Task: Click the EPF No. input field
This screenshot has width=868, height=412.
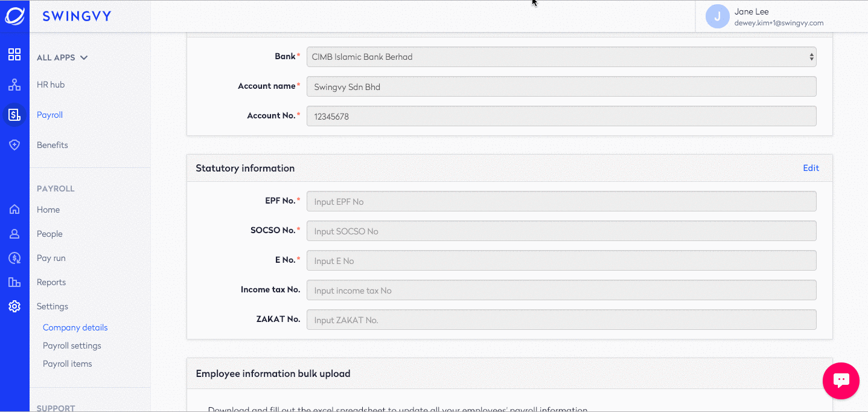Action: pyautogui.click(x=561, y=201)
